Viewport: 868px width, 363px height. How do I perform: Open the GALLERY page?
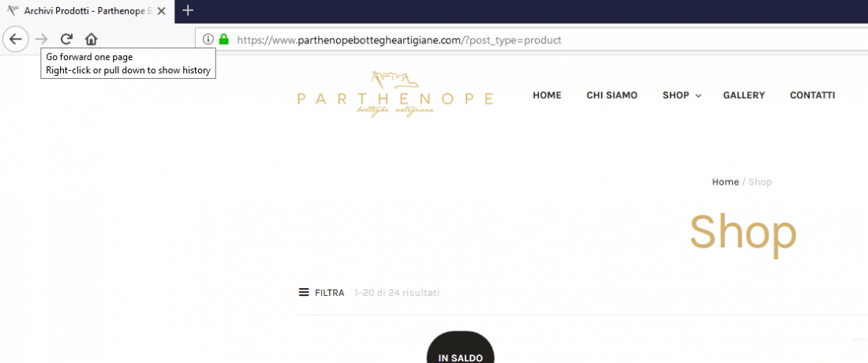pyautogui.click(x=743, y=95)
